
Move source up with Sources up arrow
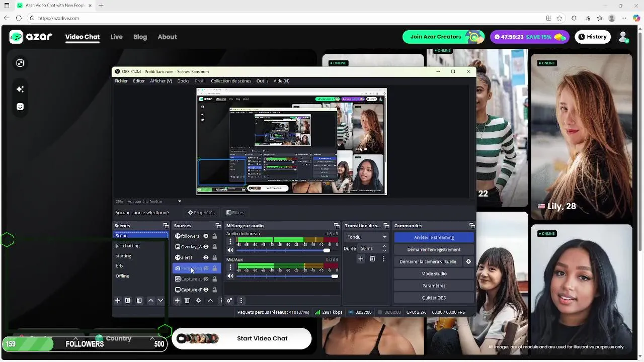pyautogui.click(x=210, y=300)
